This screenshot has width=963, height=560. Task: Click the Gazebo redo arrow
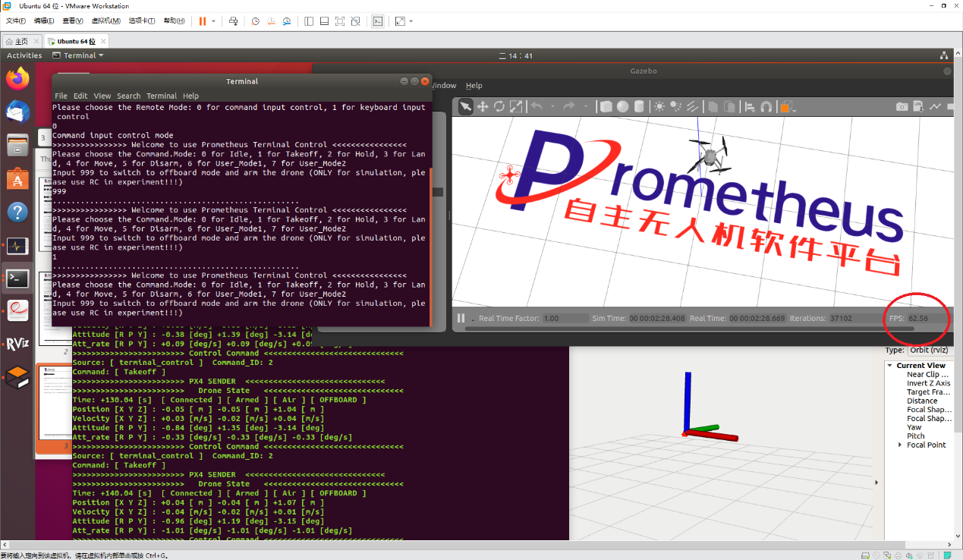point(568,107)
